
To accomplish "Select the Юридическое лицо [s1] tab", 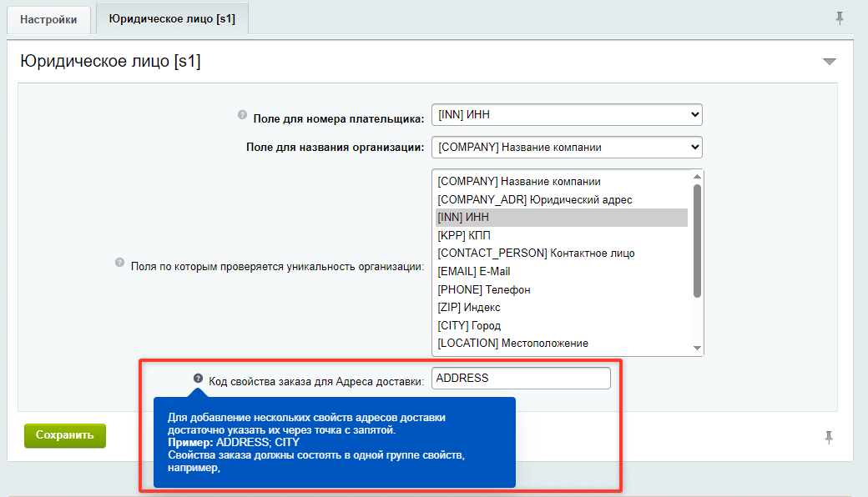I will click(172, 19).
